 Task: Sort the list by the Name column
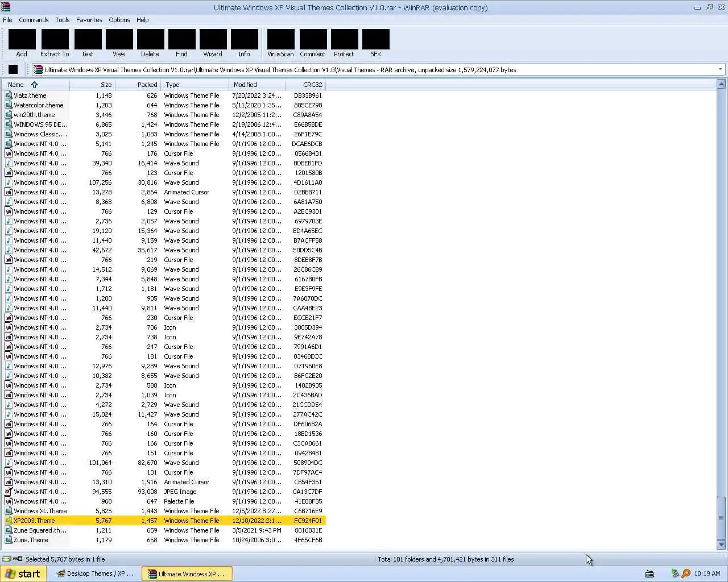(35, 85)
